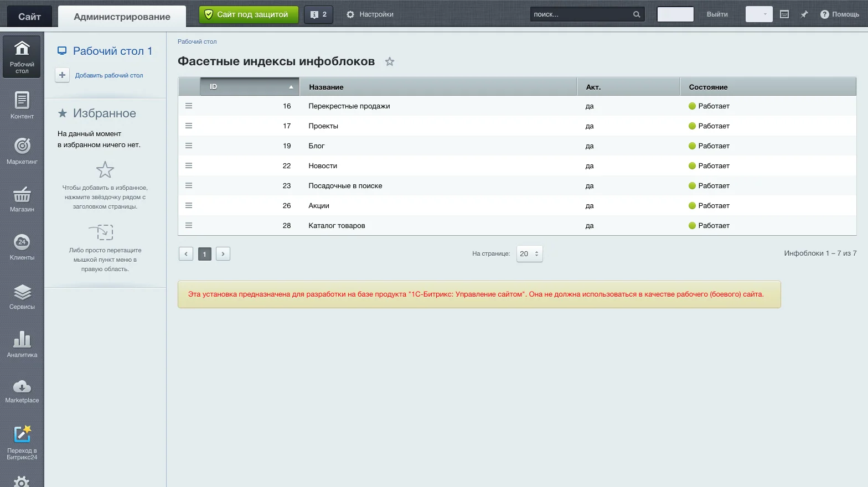Image resolution: width=868 pixels, height=487 pixels.
Task: Click the Сайт под защитой button
Action: (x=249, y=14)
